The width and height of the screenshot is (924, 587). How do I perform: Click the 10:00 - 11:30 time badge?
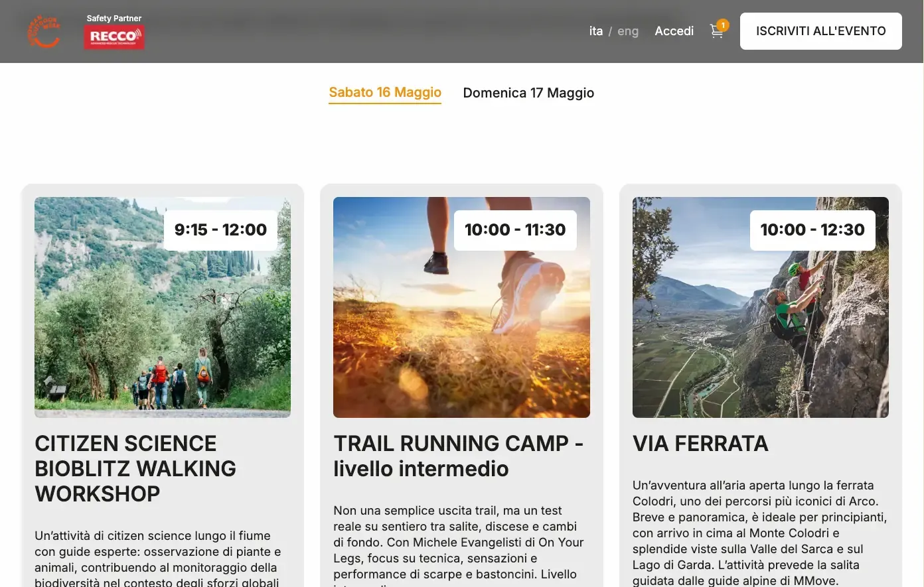tap(515, 230)
